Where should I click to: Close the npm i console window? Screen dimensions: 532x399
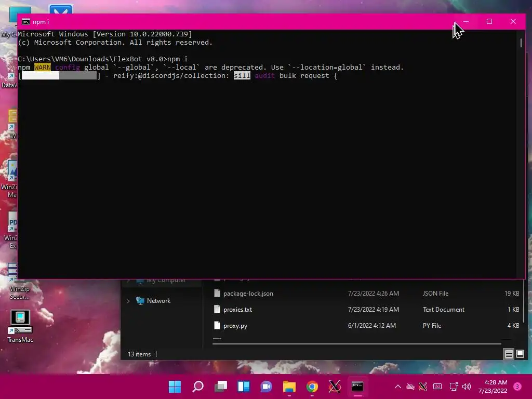click(513, 21)
